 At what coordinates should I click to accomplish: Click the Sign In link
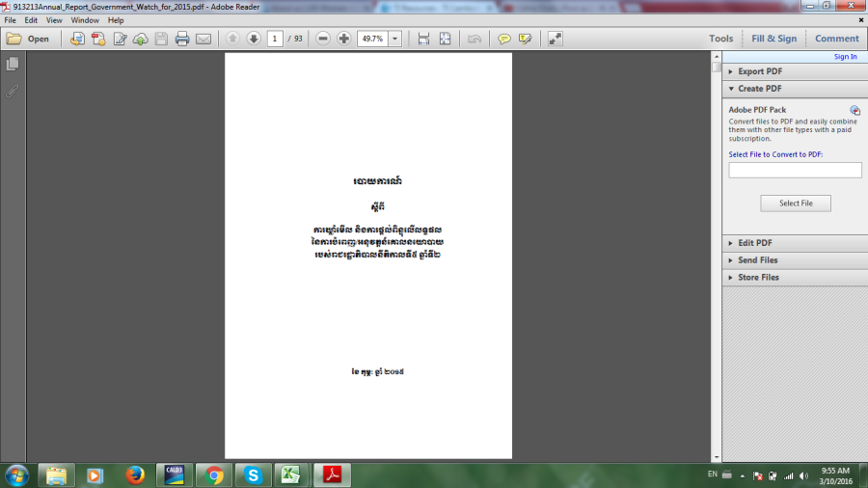(x=845, y=57)
